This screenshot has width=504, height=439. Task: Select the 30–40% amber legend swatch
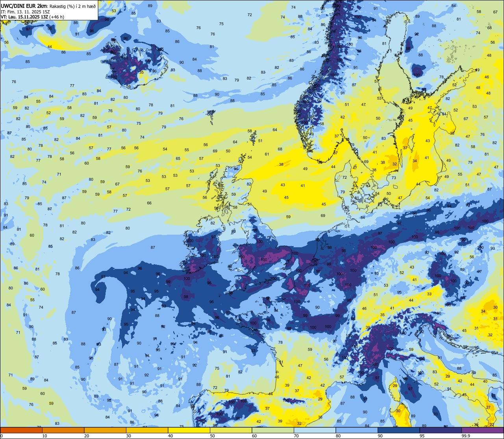[x=147, y=430]
